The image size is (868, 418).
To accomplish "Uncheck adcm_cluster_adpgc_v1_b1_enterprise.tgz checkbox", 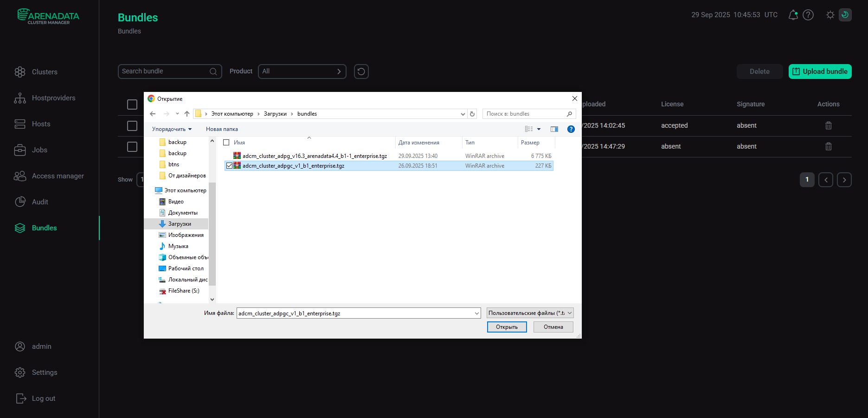I will [229, 166].
